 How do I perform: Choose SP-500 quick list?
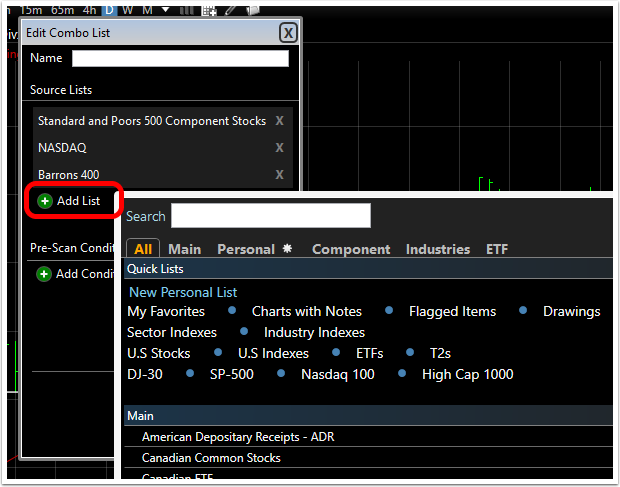coord(232,374)
